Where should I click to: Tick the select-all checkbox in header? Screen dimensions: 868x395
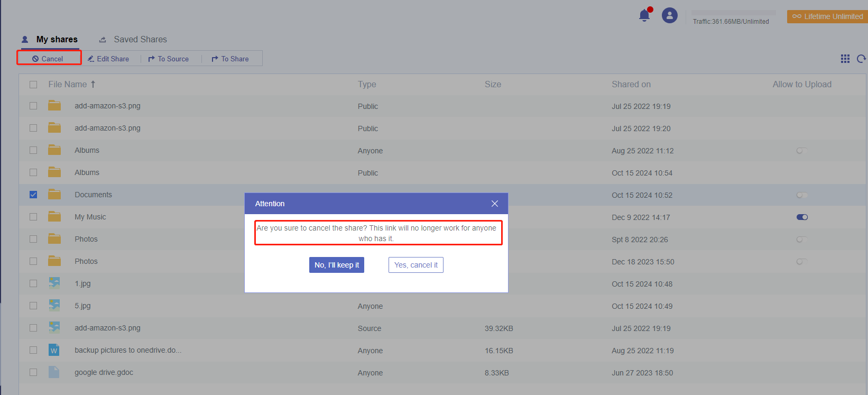(x=33, y=85)
